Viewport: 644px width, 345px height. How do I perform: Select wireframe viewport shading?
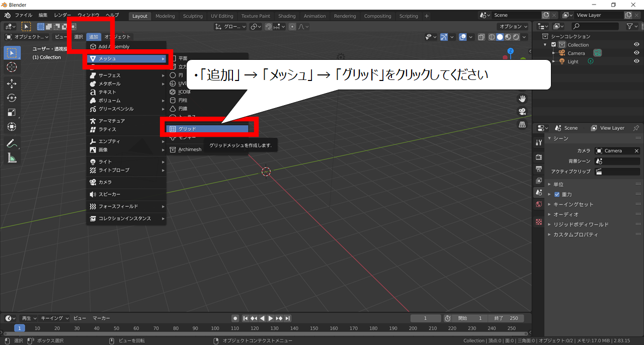point(492,37)
